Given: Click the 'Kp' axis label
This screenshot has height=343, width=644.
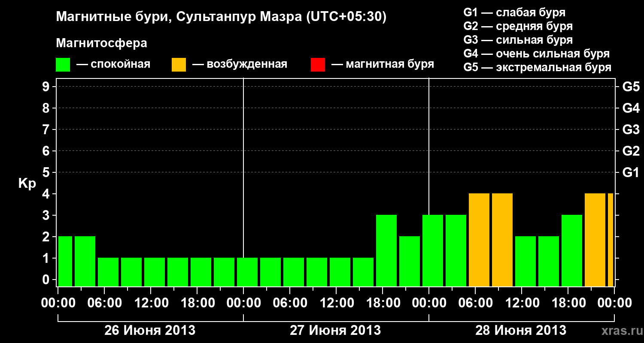Looking at the screenshot, I should click(27, 184).
